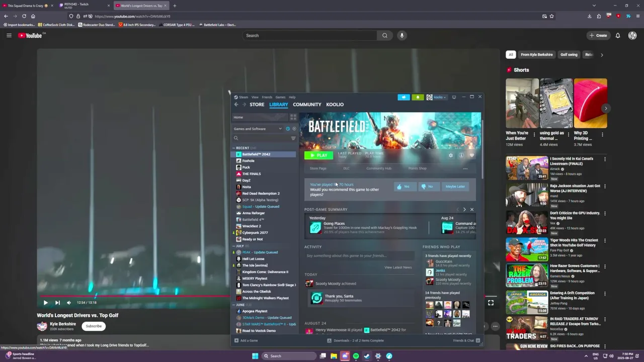Open View menu in Steam
The image size is (644, 362).
[x=255, y=97]
